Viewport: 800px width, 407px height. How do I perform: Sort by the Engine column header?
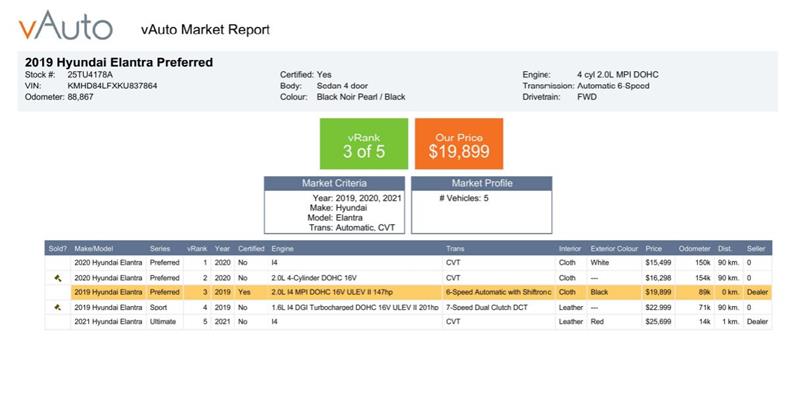click(x=282, y=248)
